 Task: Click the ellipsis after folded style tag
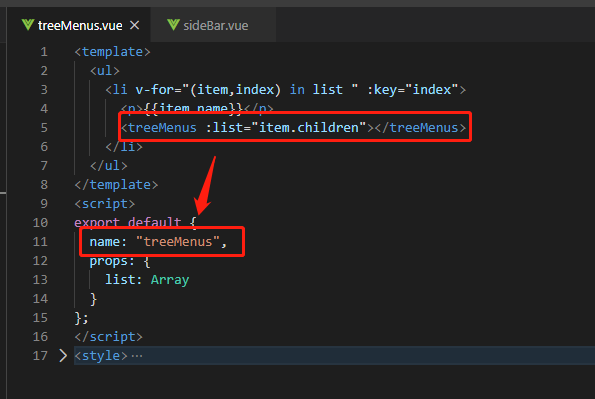[137, 356]
